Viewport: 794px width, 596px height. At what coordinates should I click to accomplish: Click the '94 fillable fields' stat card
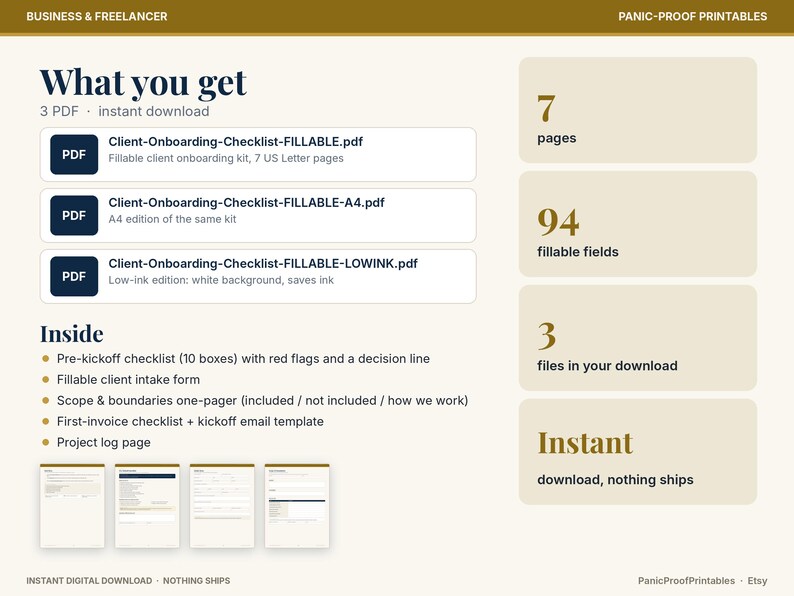click(638, 224)
